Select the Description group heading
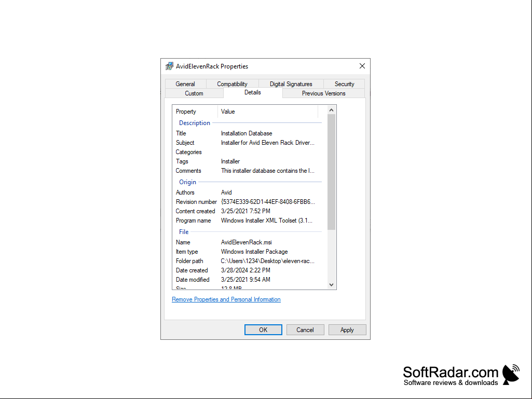532x399 pixels. [195, 123]
